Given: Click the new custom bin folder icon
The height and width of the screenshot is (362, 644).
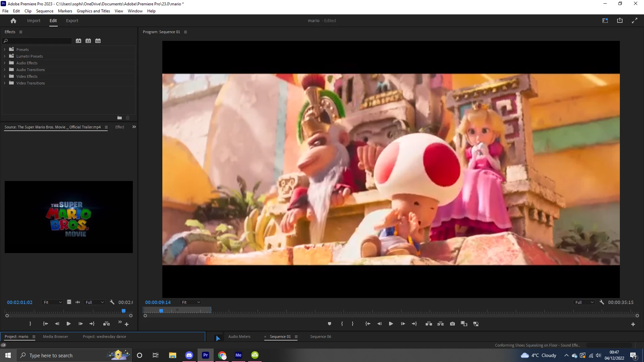Looking at the screenshot, I should [119, 118].
